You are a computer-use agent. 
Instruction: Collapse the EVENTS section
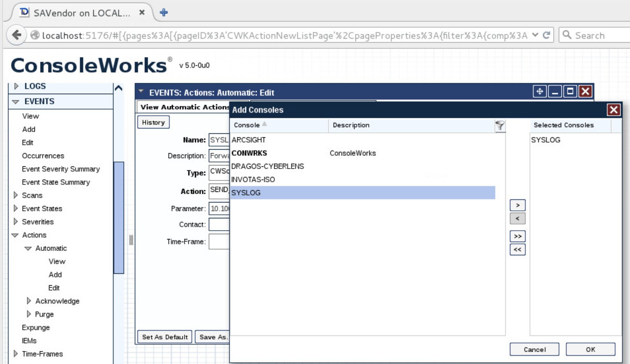16,102
